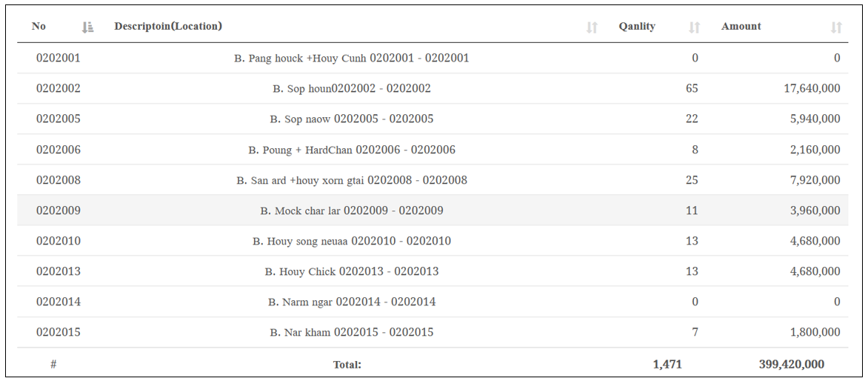Click the total amount 399,420,000

pyautogui.click(x=792, y=365)
